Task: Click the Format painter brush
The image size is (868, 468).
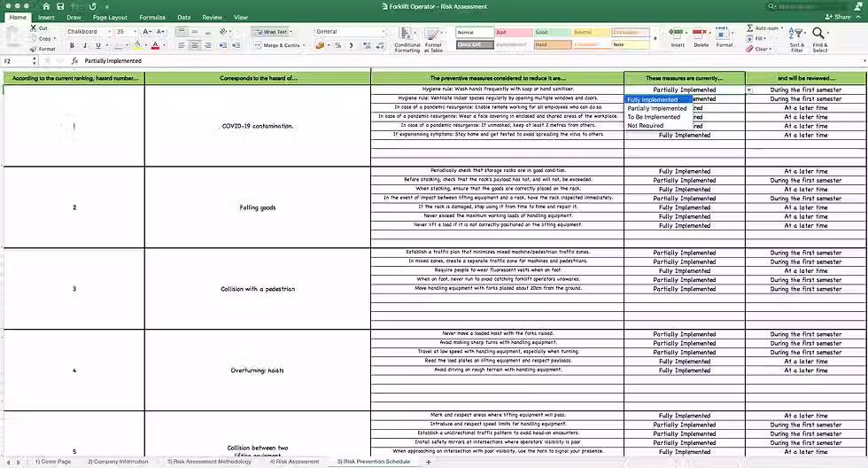Action: point(34,49)
